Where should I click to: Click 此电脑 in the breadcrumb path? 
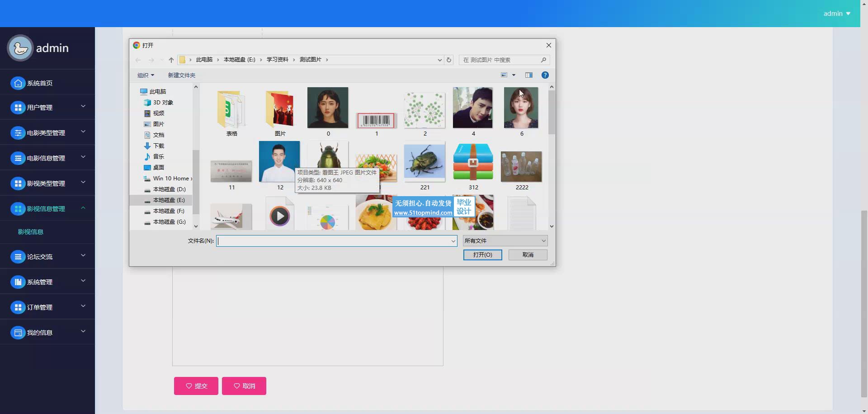[x=204, y=60]
